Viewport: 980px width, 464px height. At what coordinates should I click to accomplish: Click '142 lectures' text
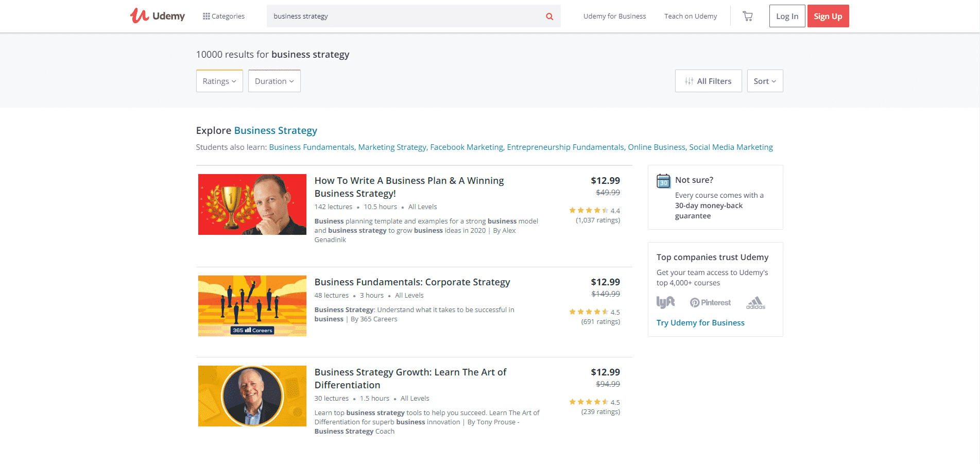(334, 207)
